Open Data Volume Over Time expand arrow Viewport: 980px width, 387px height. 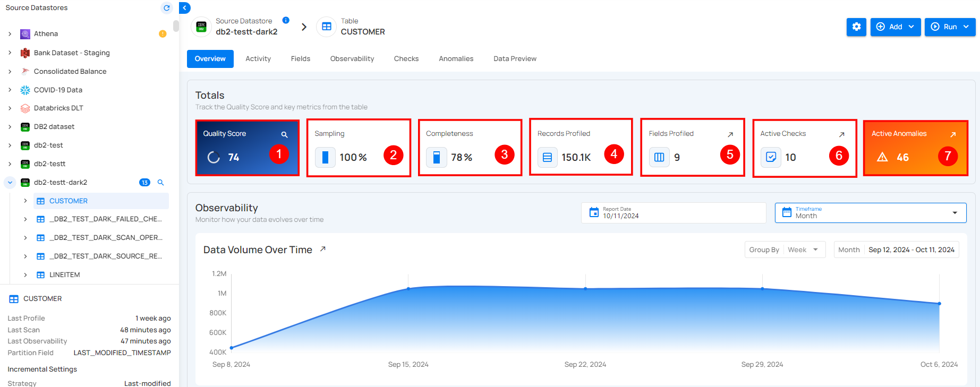click(322, 249)
